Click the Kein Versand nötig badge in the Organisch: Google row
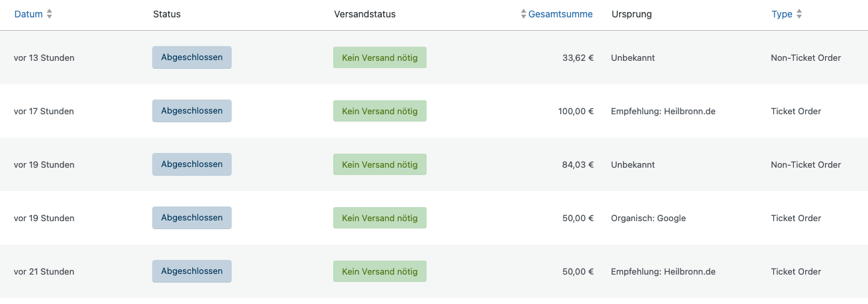The width and height of the screenshot is (868, 304). coord(380,218)
